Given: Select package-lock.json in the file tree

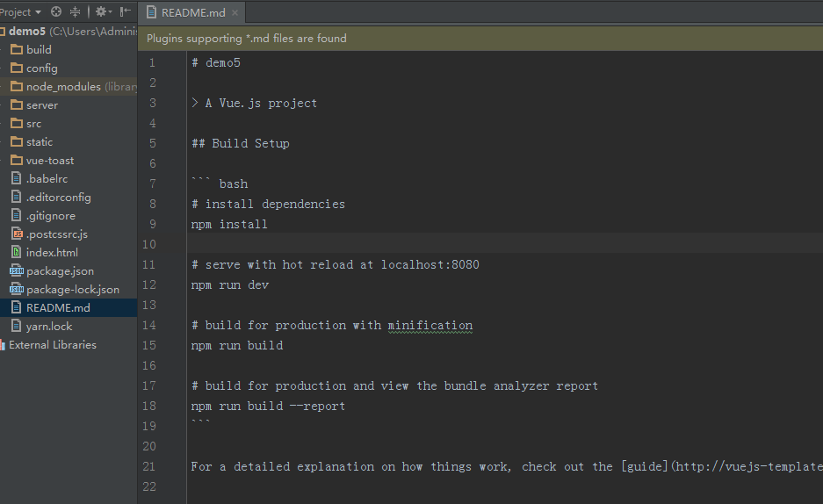Looking at the screenshot, I should 73,290.
